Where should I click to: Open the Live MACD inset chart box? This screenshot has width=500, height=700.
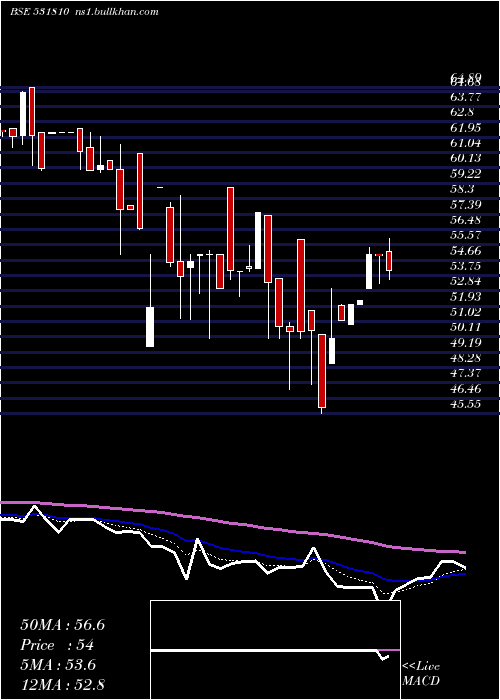275,650
